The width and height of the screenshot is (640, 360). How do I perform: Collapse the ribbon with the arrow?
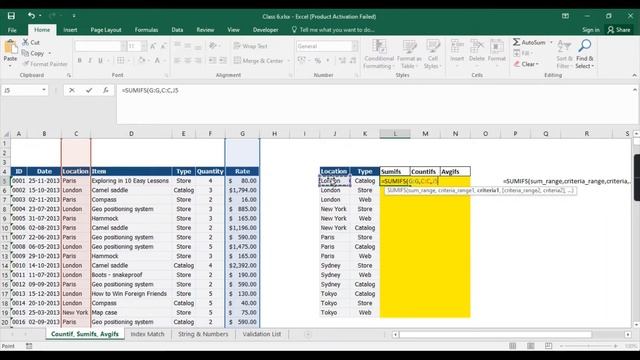point(634,75)
